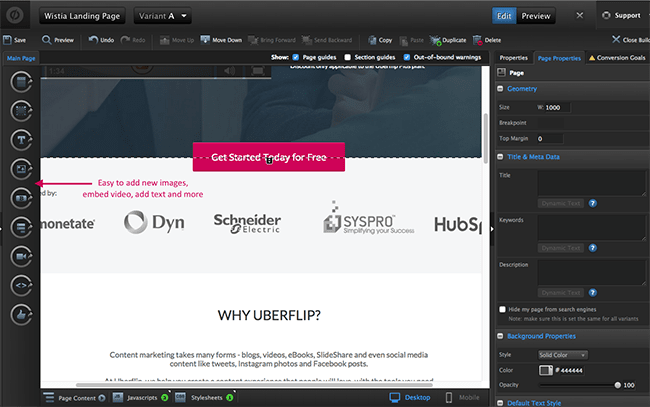Click Send Backward in the toolbar
650x407 pixels.
coord(327,40)
